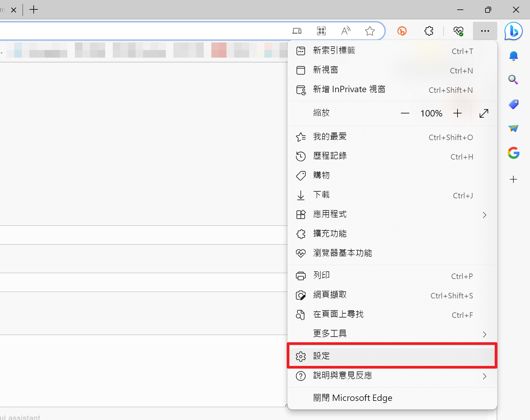Expand the 說明與意見反應 submenu

[x=484, y=376]
